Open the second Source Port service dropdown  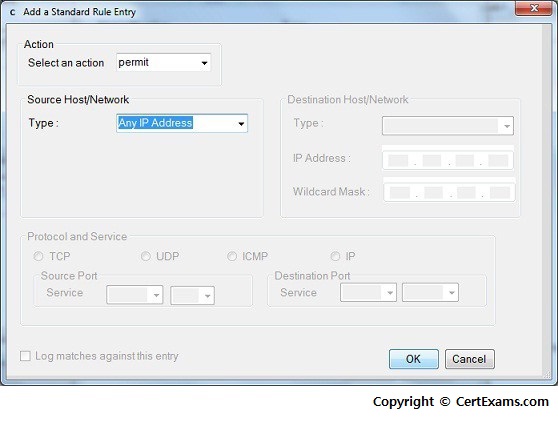coord(193,296)
